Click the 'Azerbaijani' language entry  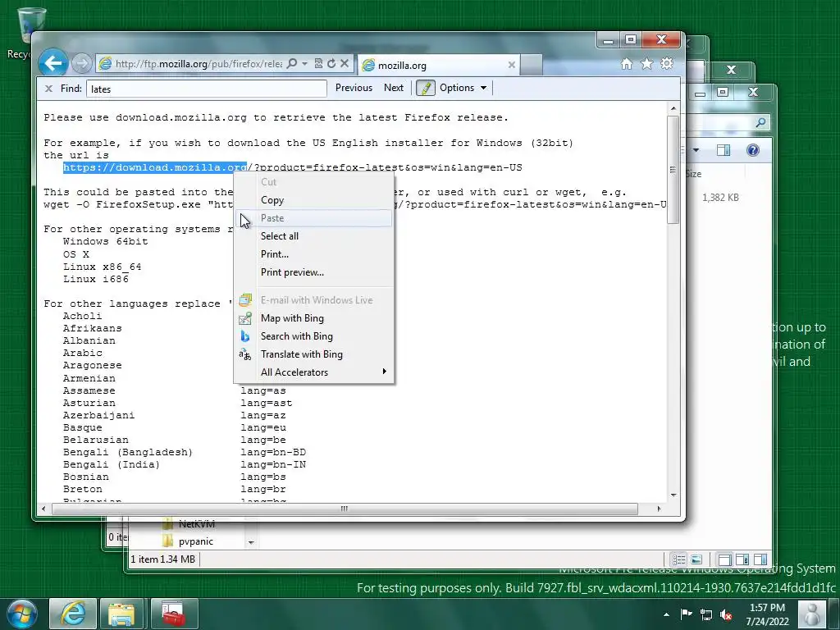[99, 415]
